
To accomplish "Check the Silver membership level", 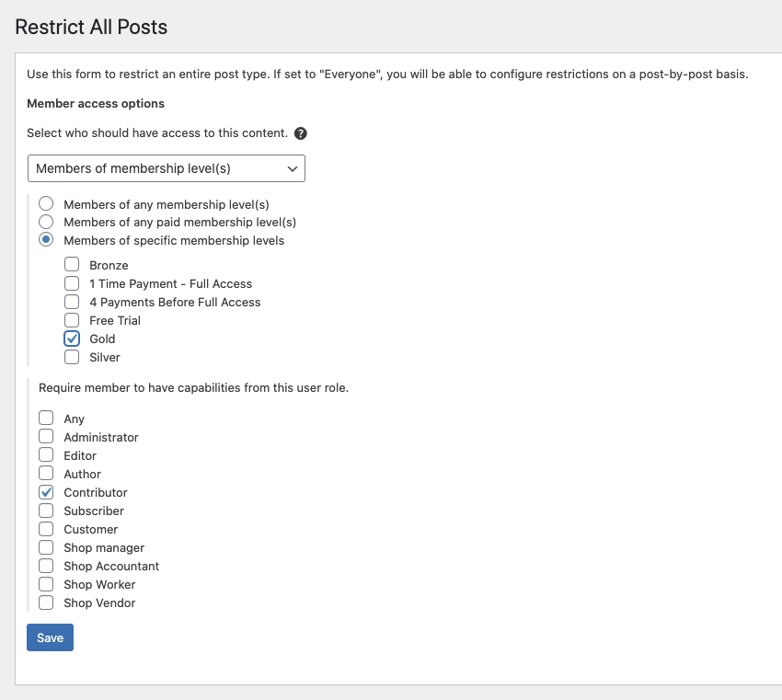I will (72, 357).
